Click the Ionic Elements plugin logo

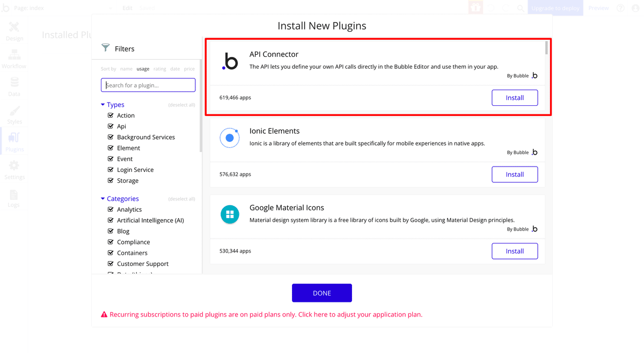230,138
